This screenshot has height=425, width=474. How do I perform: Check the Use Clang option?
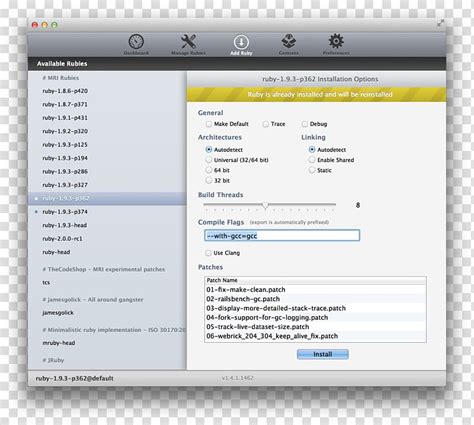pos(208,253)
